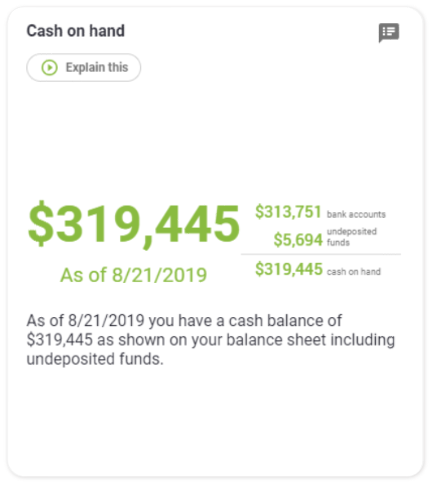Open the comments icon on the card
The image size is (432, 485).
[x=389, y=33]
